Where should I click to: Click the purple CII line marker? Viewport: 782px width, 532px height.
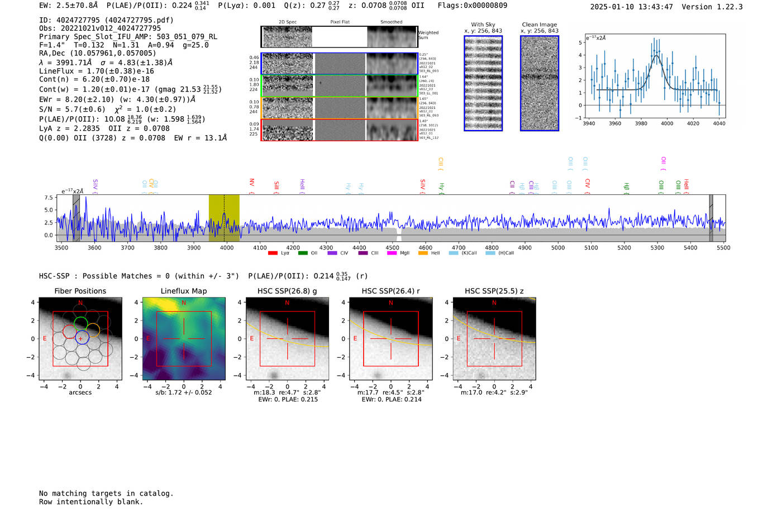point(512,187)
